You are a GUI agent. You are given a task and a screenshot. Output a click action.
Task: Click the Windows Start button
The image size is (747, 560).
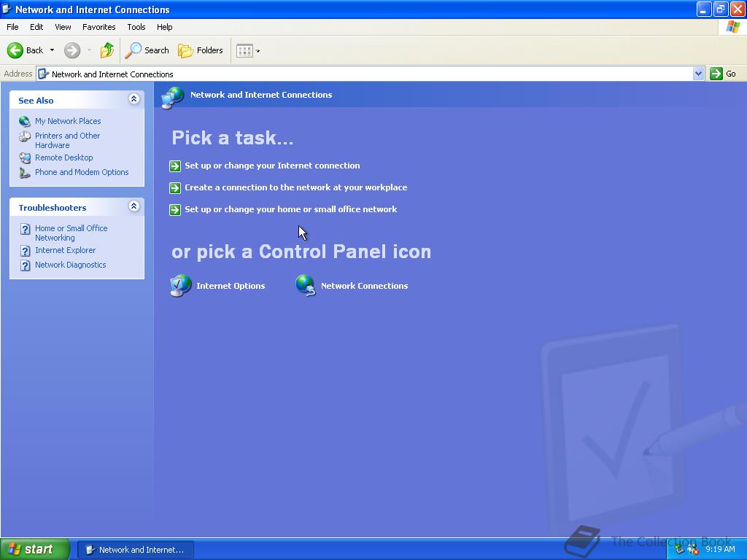coord(35,549)
